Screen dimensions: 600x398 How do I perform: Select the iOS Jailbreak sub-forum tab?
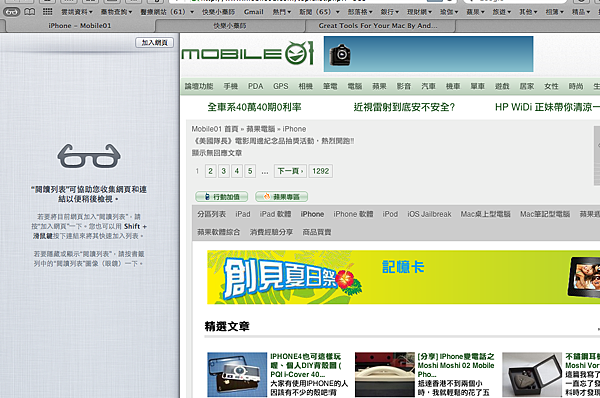(x=429, y=214)
